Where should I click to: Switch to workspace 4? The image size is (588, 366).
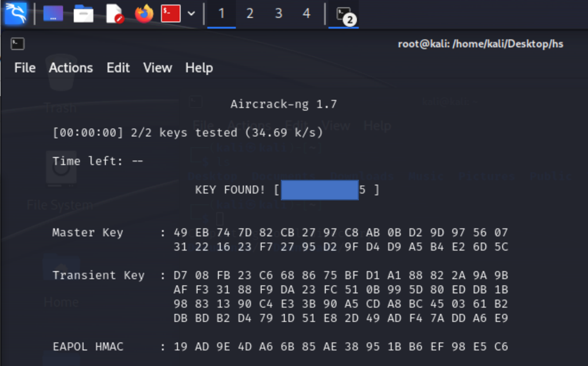click(307, 14)
